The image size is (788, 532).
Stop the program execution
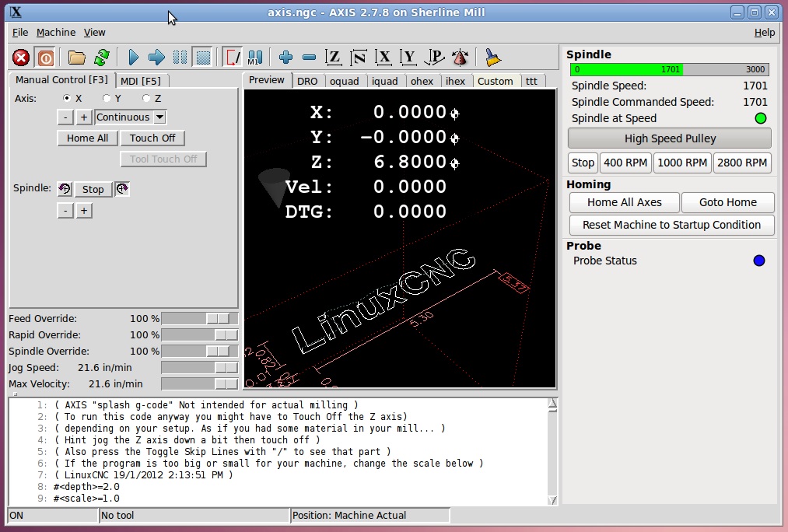point(203,58)
